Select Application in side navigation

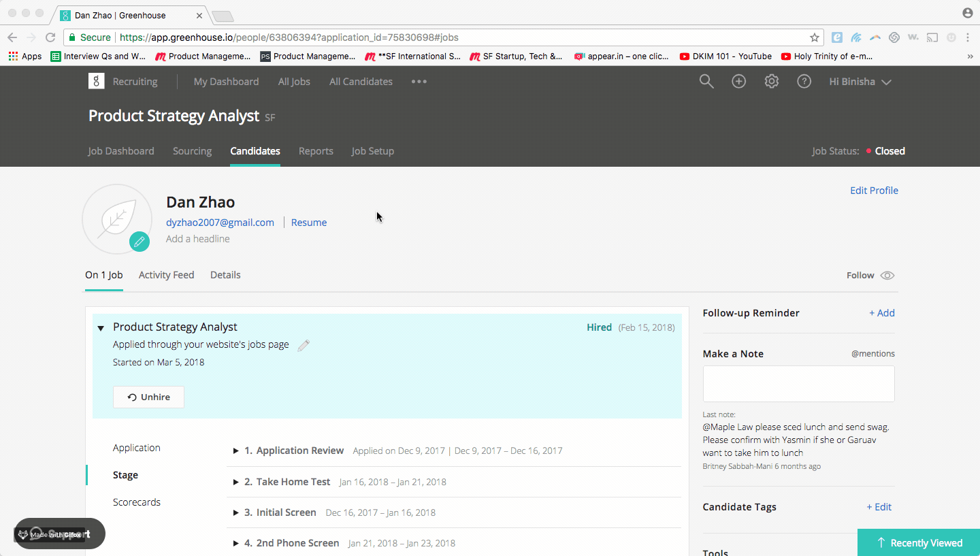click(136, 448)
